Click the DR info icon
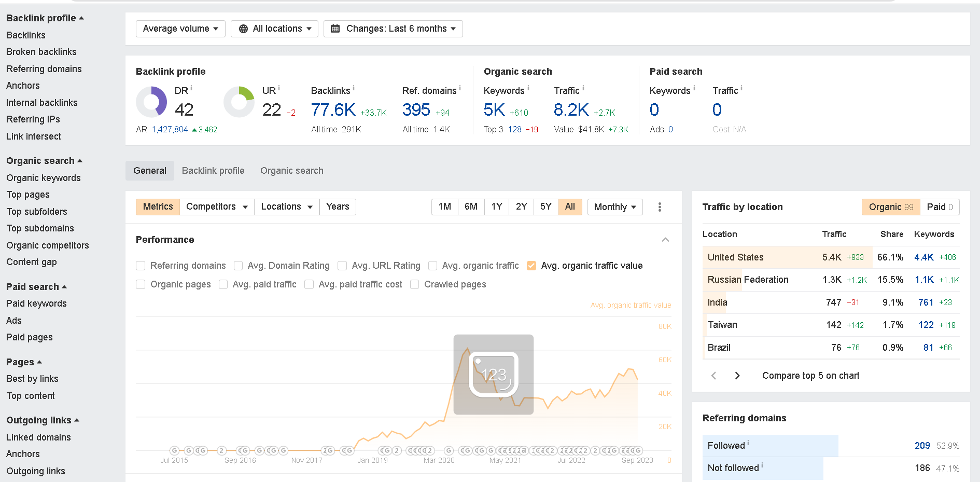This screenshot has width=980, height=482. point(191,88)
